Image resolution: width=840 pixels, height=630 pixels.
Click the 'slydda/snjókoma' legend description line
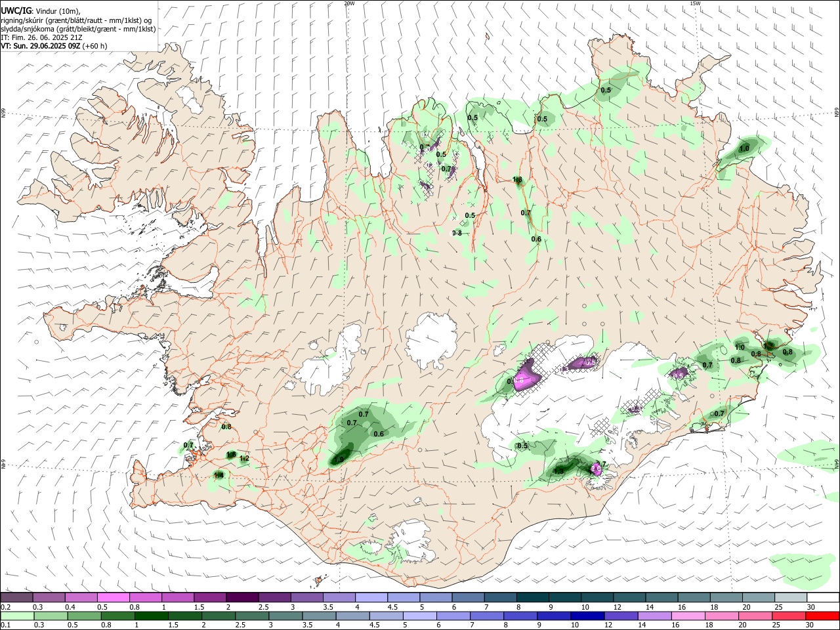click(x=79, y=29)
